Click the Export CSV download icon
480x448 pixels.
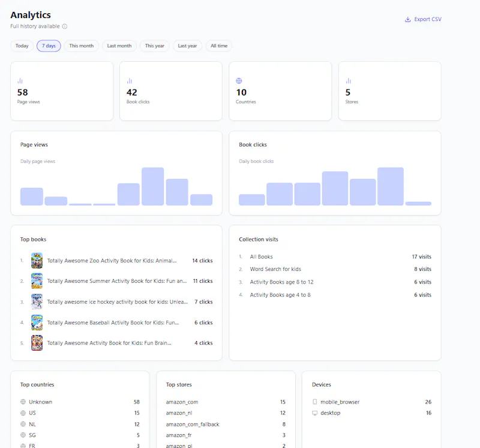tap(407, 19)
